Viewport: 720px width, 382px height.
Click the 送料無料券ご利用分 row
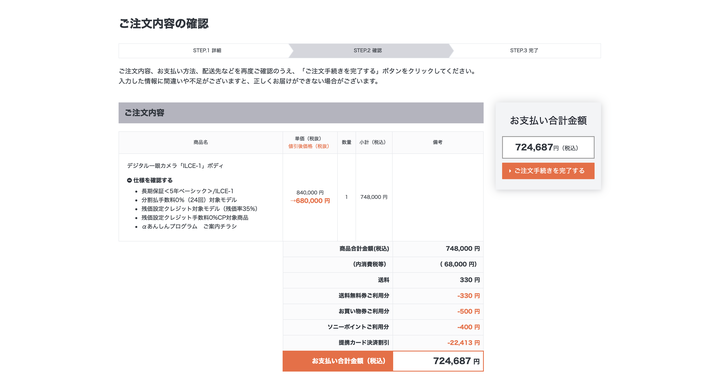[383, 296]
